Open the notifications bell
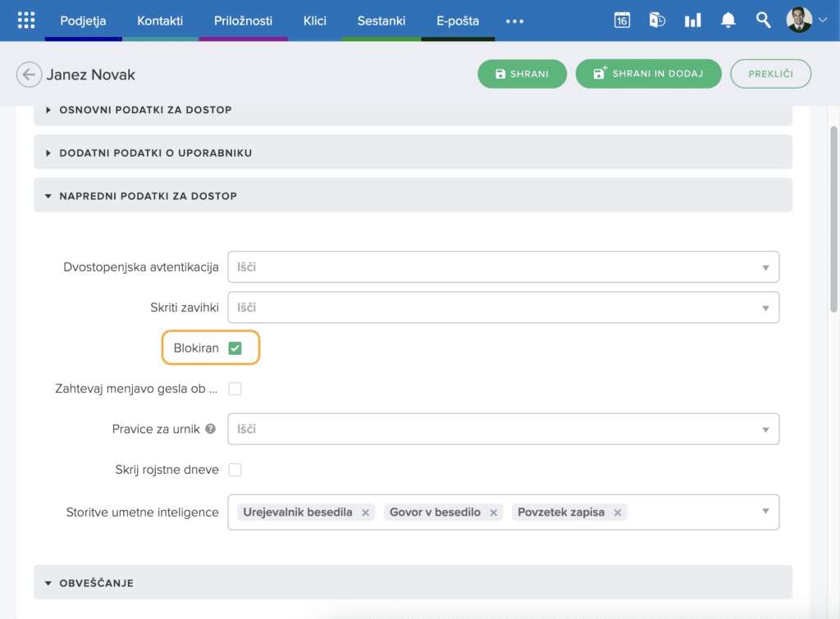This screenshot has height=619, width=840. [x=728, y=20]
